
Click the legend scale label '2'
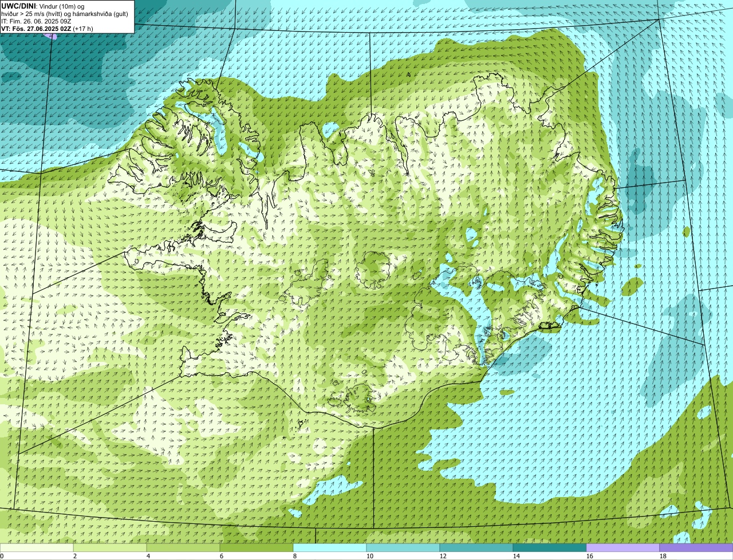click(75, 556)
